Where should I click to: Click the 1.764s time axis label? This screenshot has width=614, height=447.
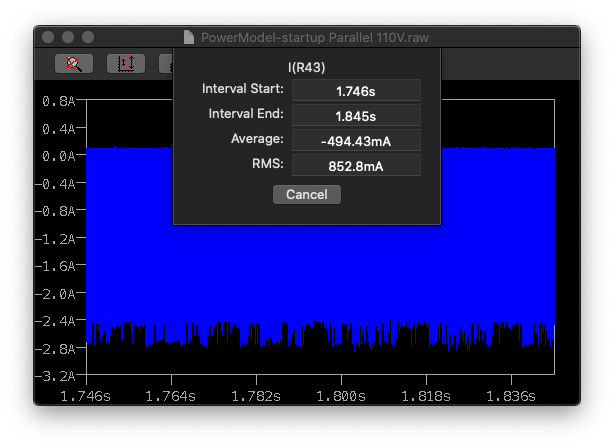170,396
